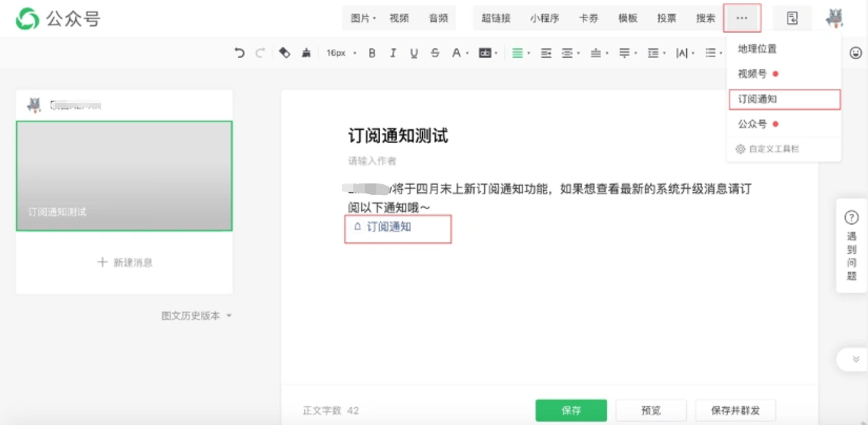Viewport: 868px width, 425px height.
Task: Click the undo arrow icon
Action: [x=239, y=54]
